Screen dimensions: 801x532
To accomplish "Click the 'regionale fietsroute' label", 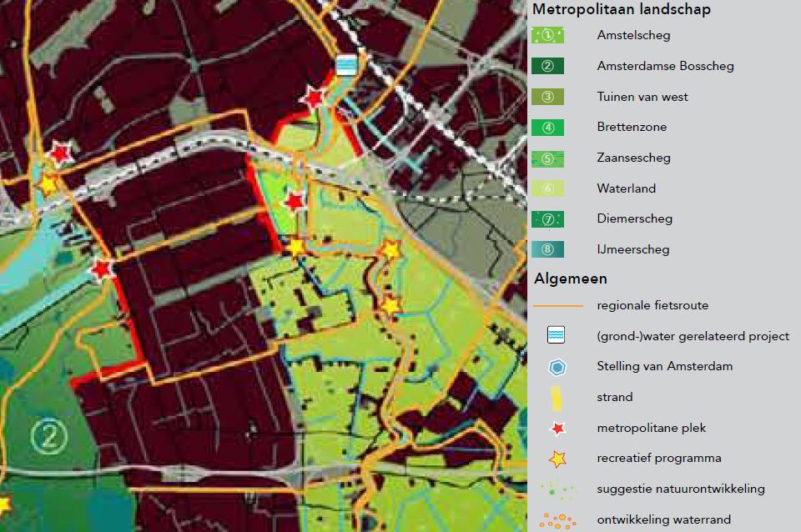I will 652,305.
